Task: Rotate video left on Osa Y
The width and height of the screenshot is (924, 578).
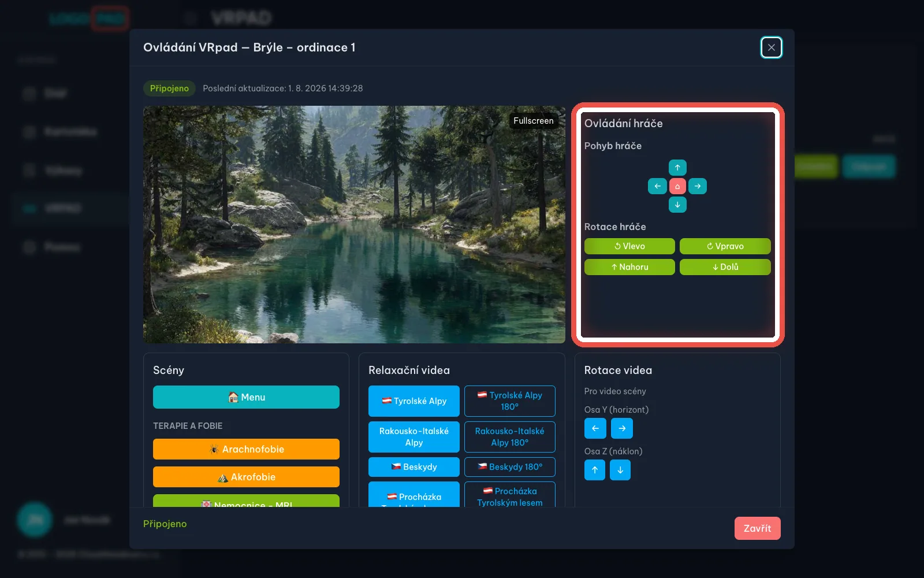Action: tap(595, 428)
